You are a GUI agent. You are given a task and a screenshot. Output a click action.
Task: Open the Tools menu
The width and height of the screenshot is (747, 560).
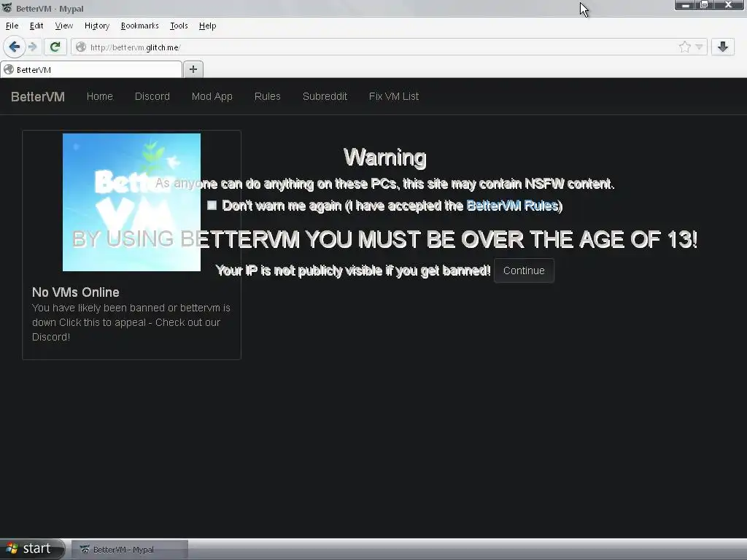tap(179, 26)
